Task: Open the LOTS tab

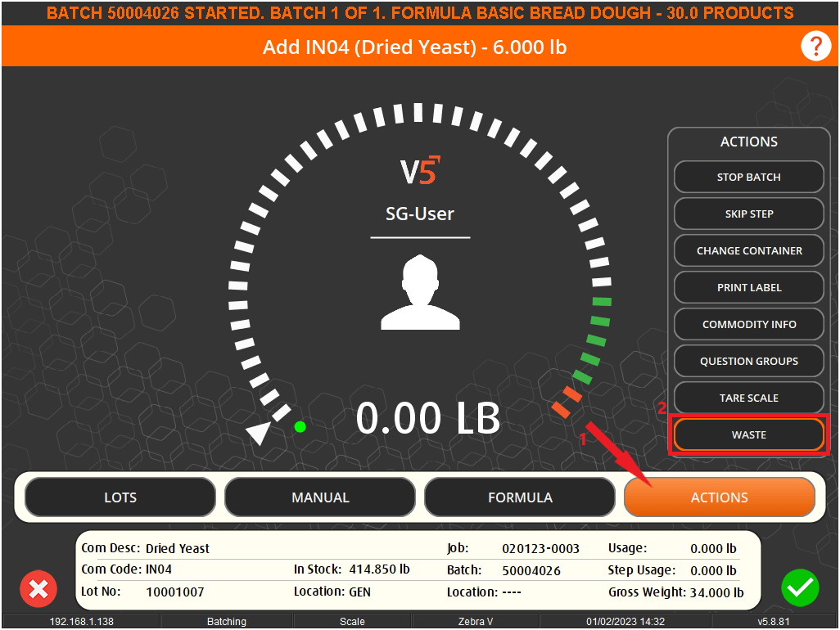Action: coord(120,497)
